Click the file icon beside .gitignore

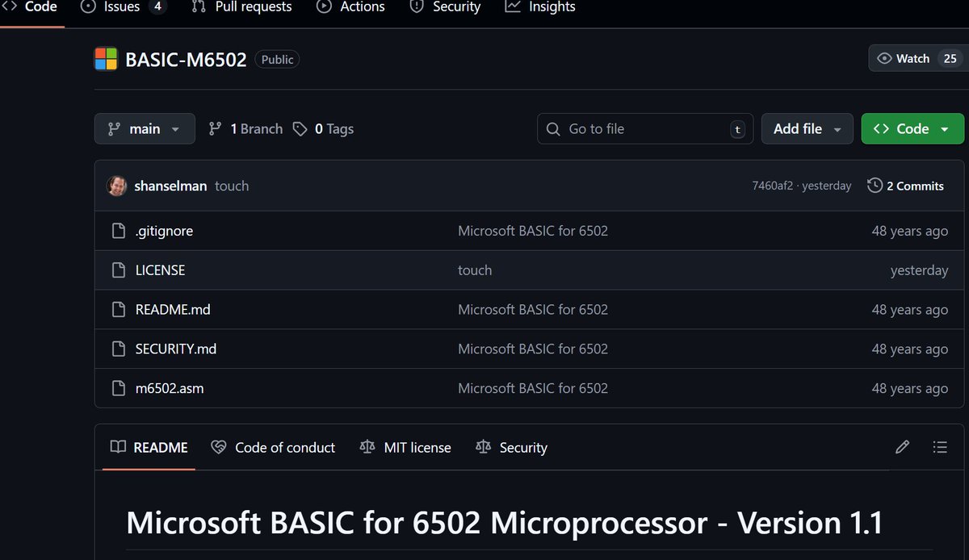[119, 231]
